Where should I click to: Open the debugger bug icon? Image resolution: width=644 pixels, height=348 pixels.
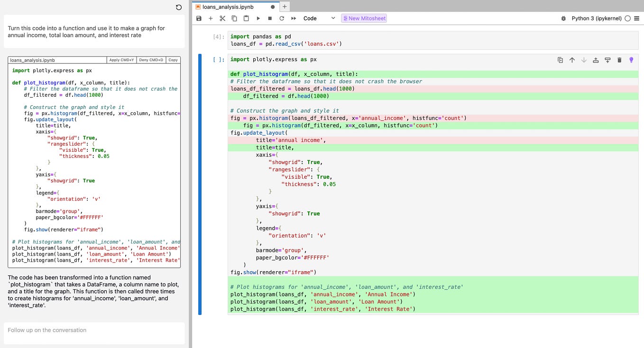563,18
